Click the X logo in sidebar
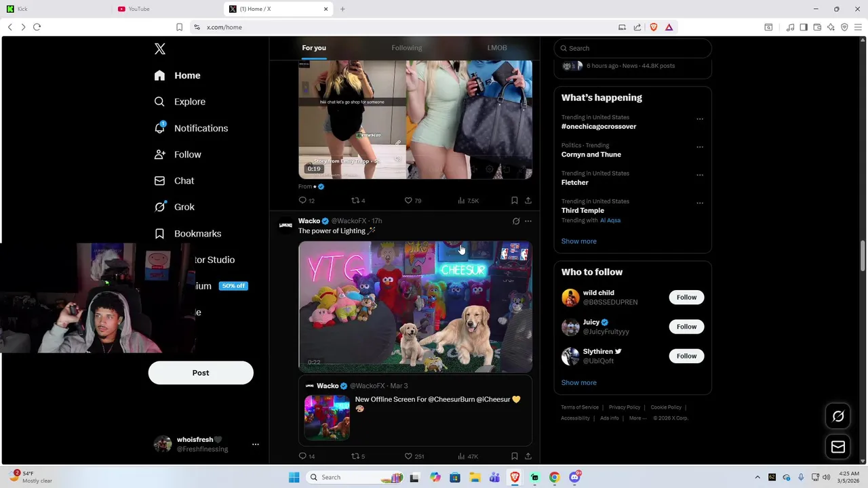Screen dimensions: 868x488 160,49
